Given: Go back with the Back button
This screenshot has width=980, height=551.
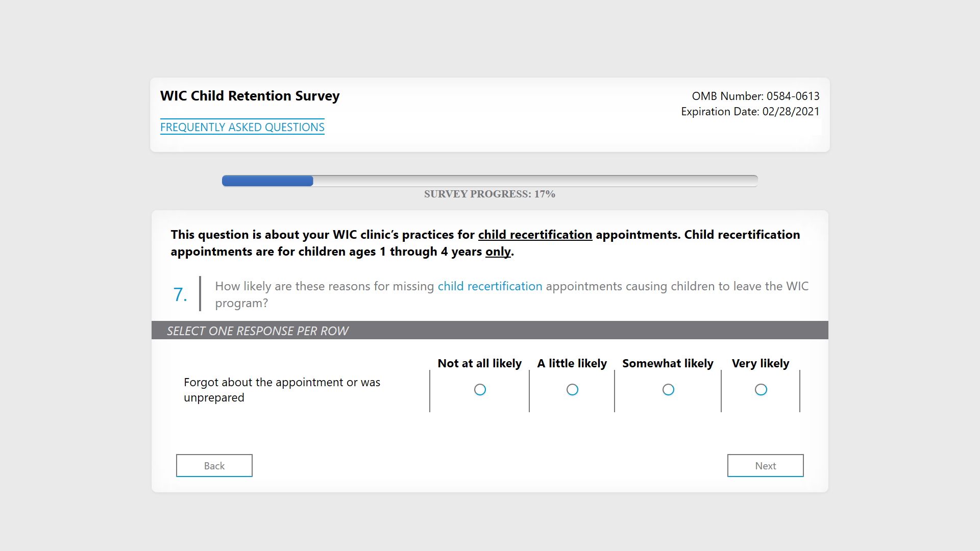Looking at the screenshot, I should pos(214,466).
